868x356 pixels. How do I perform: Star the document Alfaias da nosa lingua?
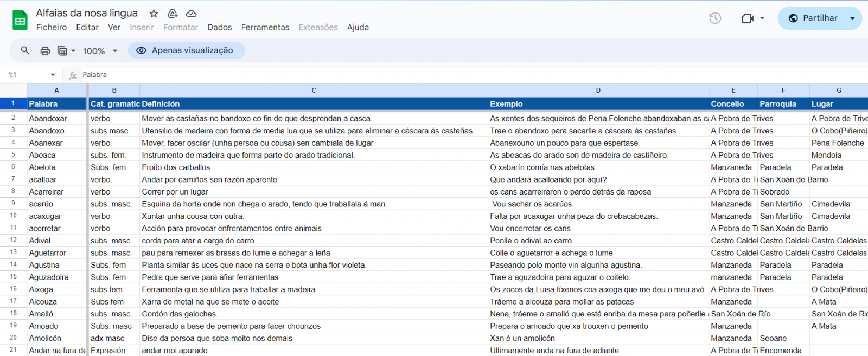tap(154, 14)
